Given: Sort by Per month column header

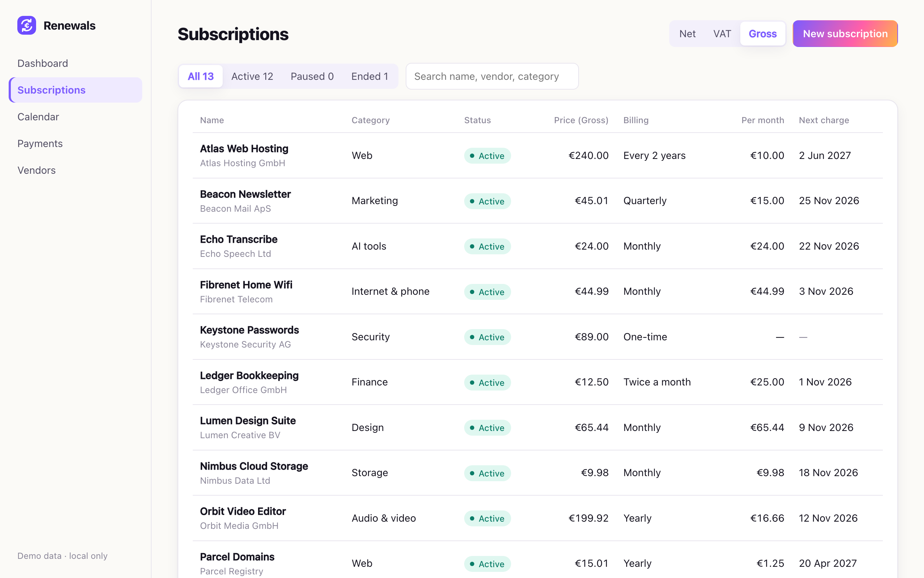Looking at the screenshot, I should tap(763, 120).
